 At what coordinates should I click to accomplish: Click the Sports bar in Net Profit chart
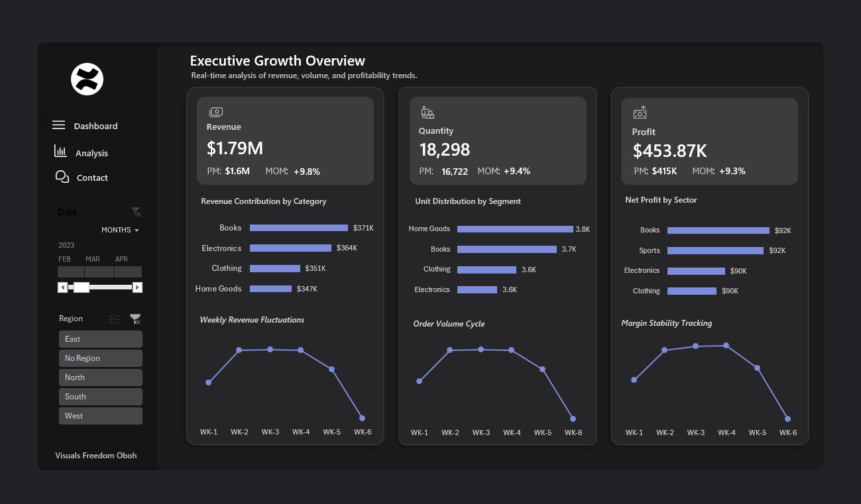click(x=715, y=251)
